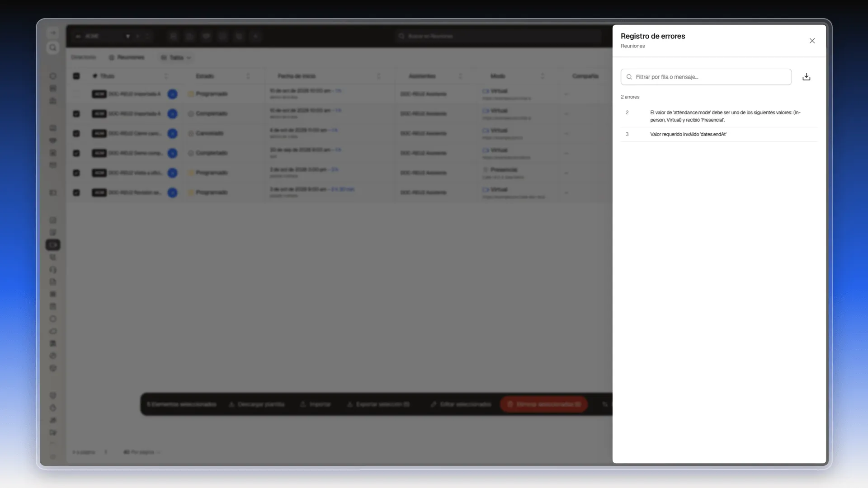Click the highlighted meetings icon in sidebar
The image size is (868, 488).
click(x=53, y=245)
